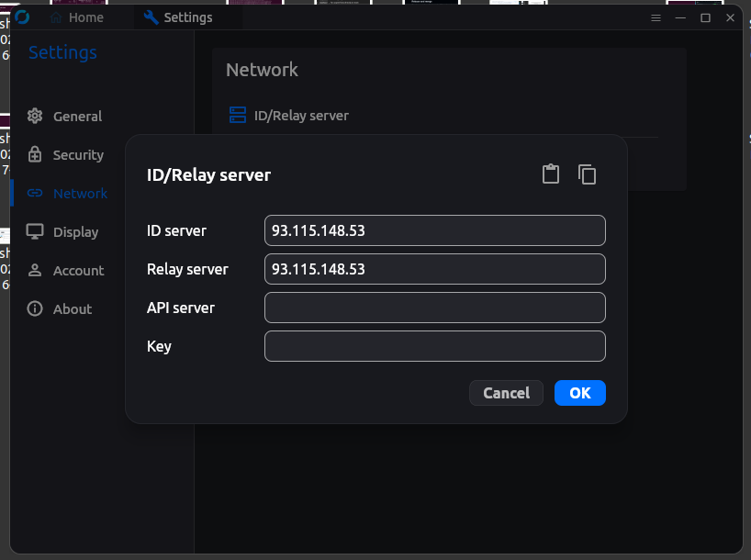Click the ID/Relay server entry under Network
Image resolution: width=751 pixels, height=560 pixels.
(x=301, y=116)
